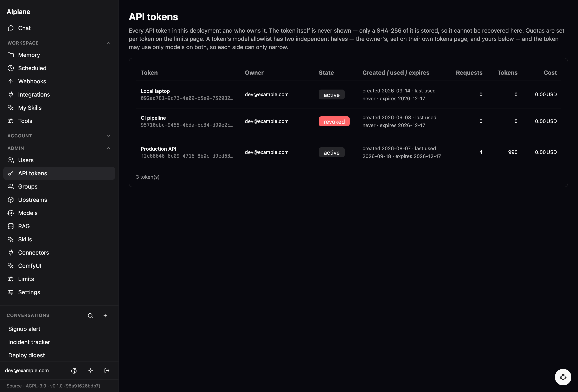Screen dimensions: 578x392
Task: Collapse the Workspace section chevron
Action: 108,43
